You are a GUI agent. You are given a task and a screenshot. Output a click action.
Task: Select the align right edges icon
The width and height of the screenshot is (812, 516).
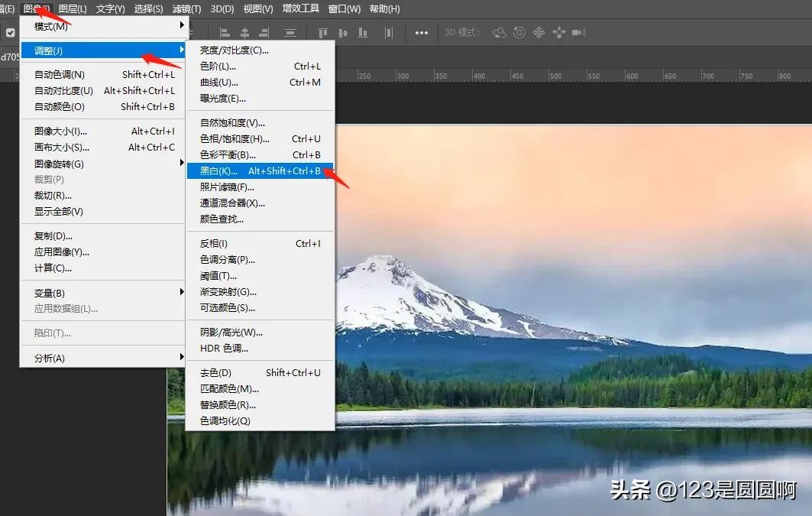(x=262, y=32)
